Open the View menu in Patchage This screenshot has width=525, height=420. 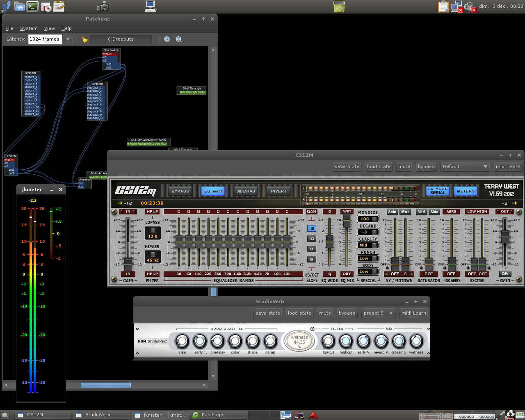point(49,28)
